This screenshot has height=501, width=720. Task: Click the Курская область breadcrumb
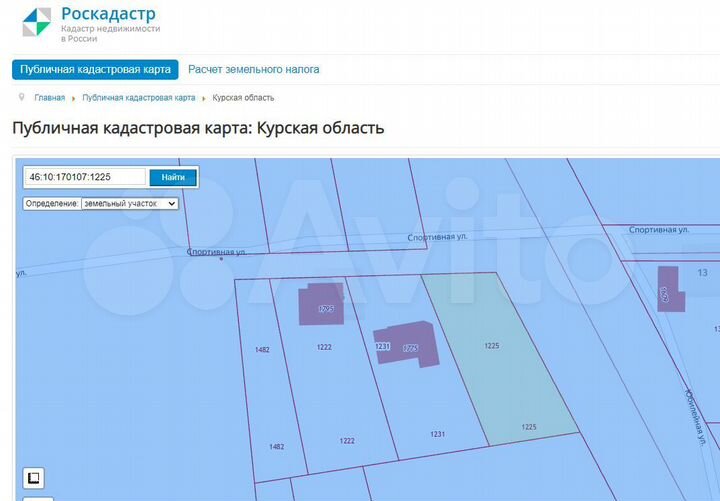243,98
